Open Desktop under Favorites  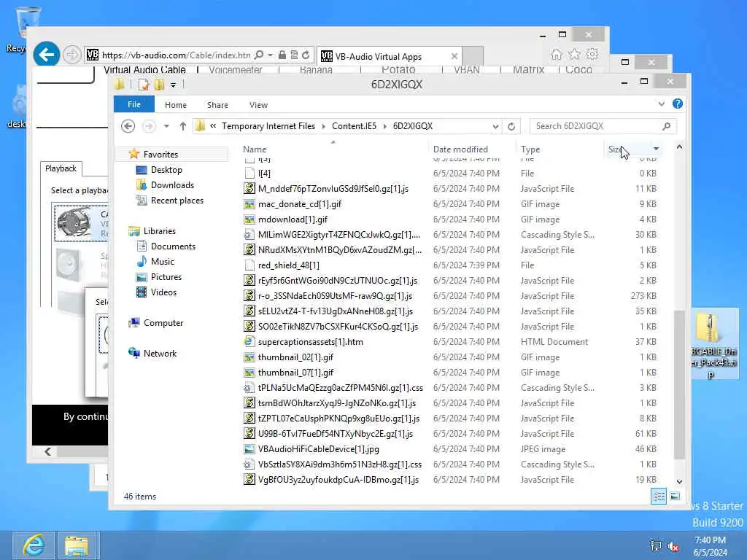[x=166, y=169]
